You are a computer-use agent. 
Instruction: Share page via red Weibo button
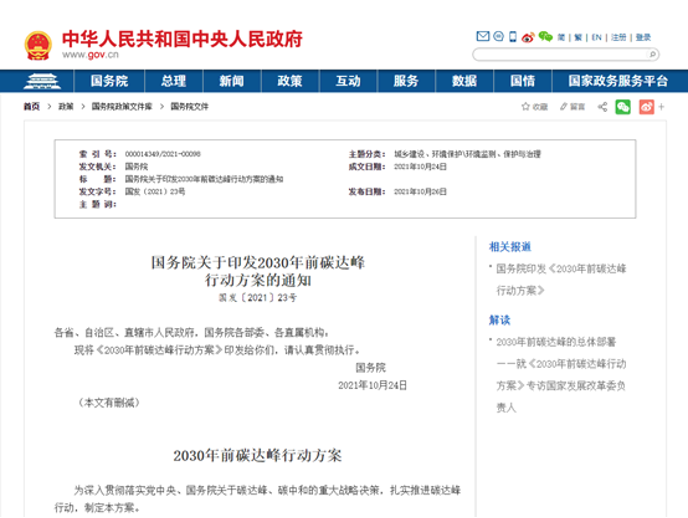(646, 106)
